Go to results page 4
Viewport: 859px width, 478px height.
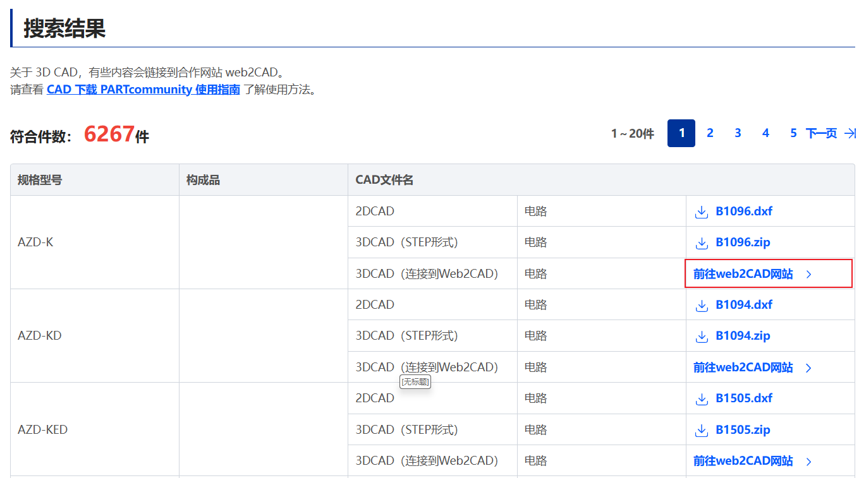766,133
